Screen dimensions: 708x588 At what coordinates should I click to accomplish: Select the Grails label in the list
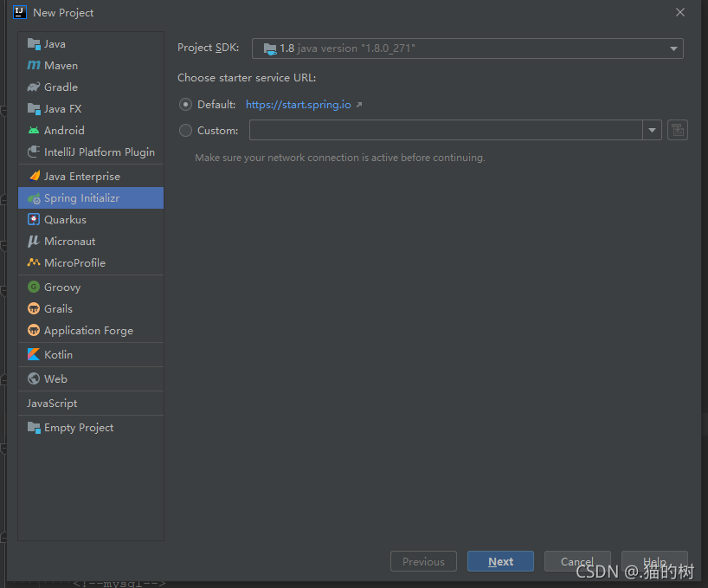[x=58, y=309]
